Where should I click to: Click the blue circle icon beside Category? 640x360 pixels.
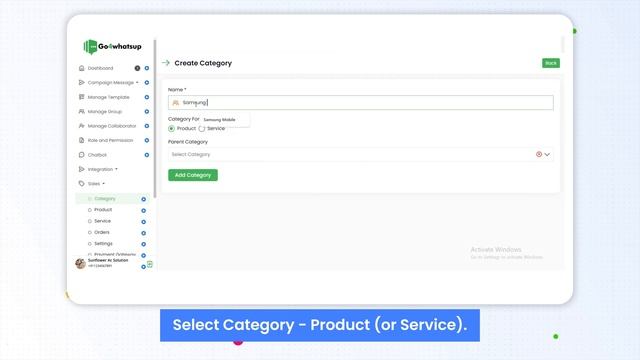pyautogui.click(x=143, y=199)
